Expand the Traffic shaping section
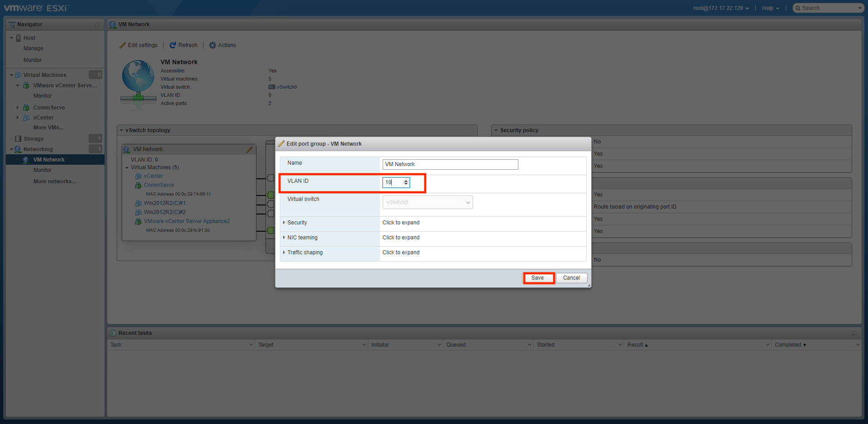868x424 pixels. point(284,252)
